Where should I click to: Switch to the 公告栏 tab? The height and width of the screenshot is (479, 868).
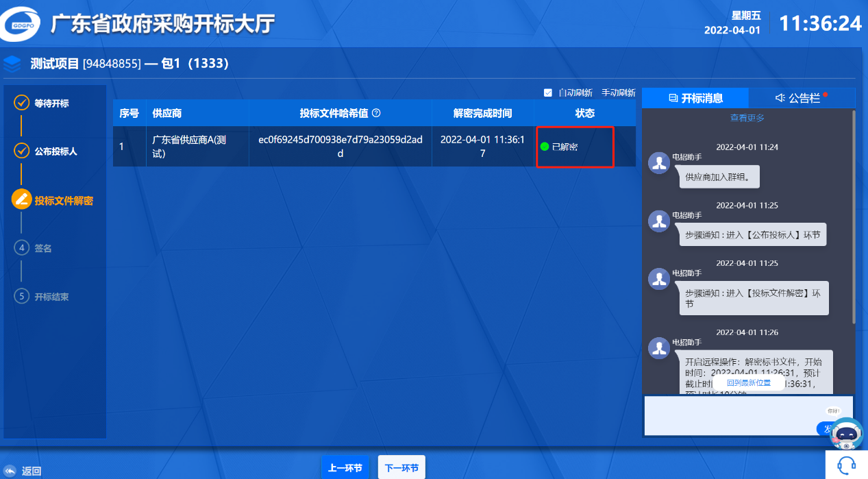tap(802, 98)
